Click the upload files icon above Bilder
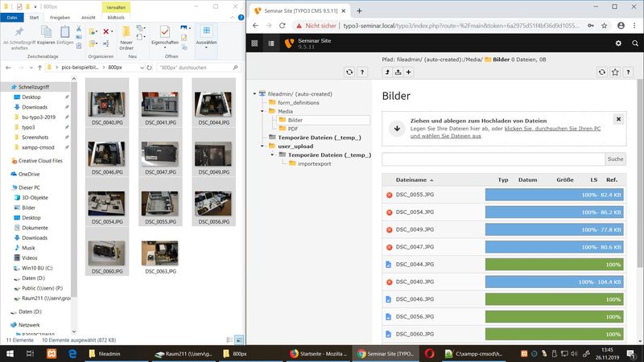This screenshot has height=362, width=644. tap(399, 72)
